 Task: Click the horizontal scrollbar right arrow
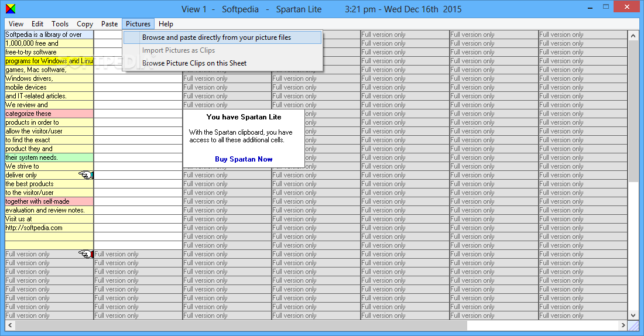point(623,325)
